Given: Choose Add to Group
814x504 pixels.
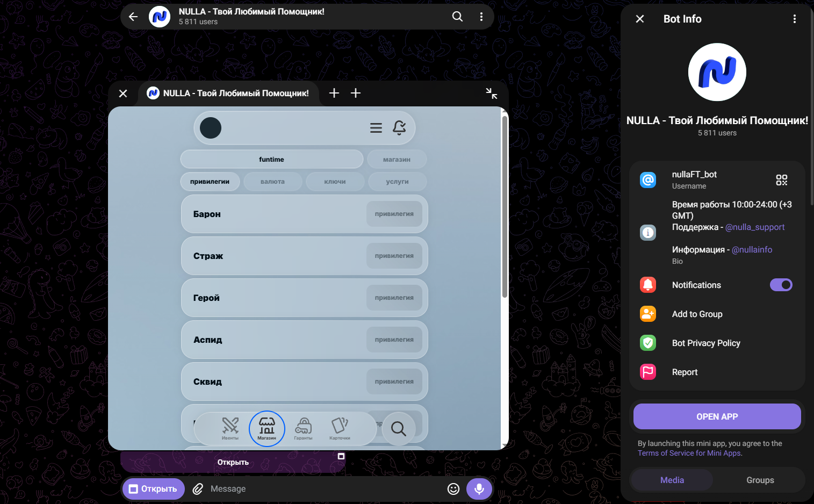Looking at the screenshot, I should coord(717,314).
